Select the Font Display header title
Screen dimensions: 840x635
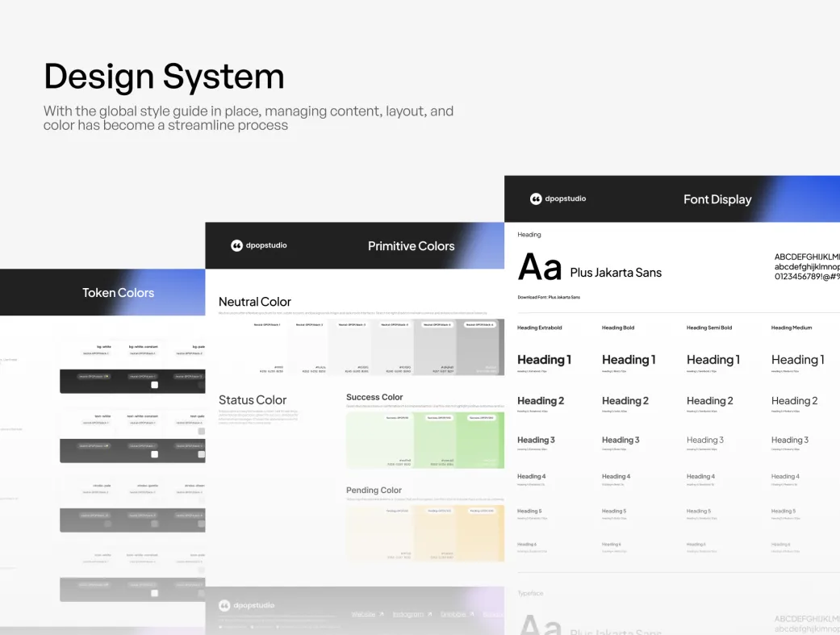point(717,199)
